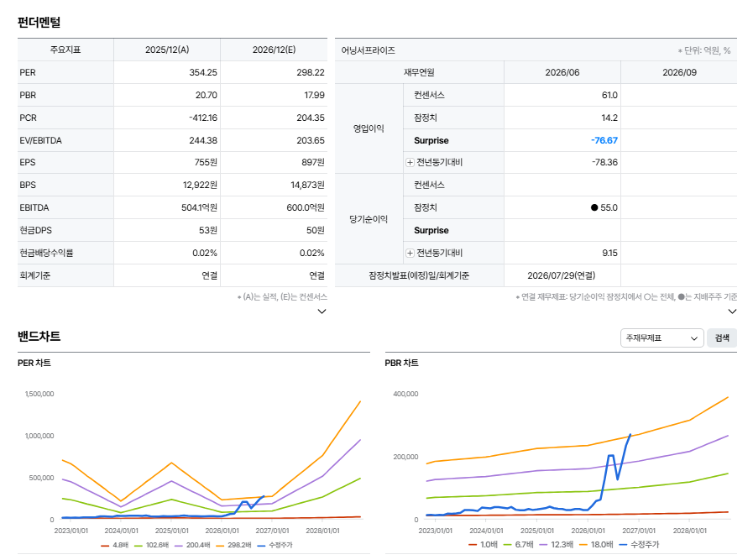The image size is (753, 560).
Task: Click the 검색 button
Action: click(722, 338)
